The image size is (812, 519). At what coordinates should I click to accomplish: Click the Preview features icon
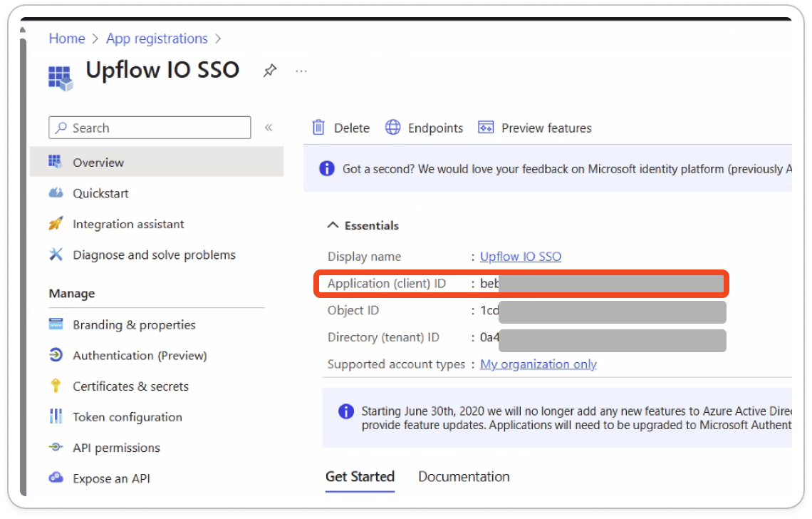[x=486, y=127]
